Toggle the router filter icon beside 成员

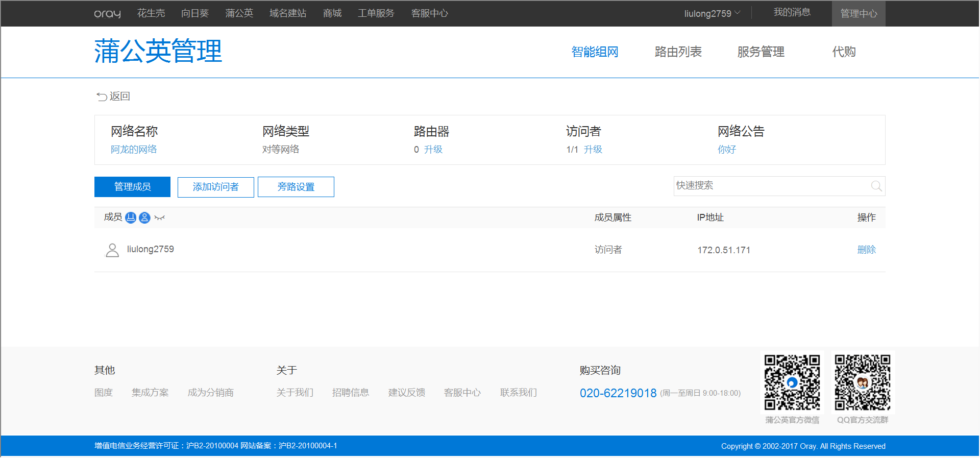pyautogui.click(x=131, y=218)
